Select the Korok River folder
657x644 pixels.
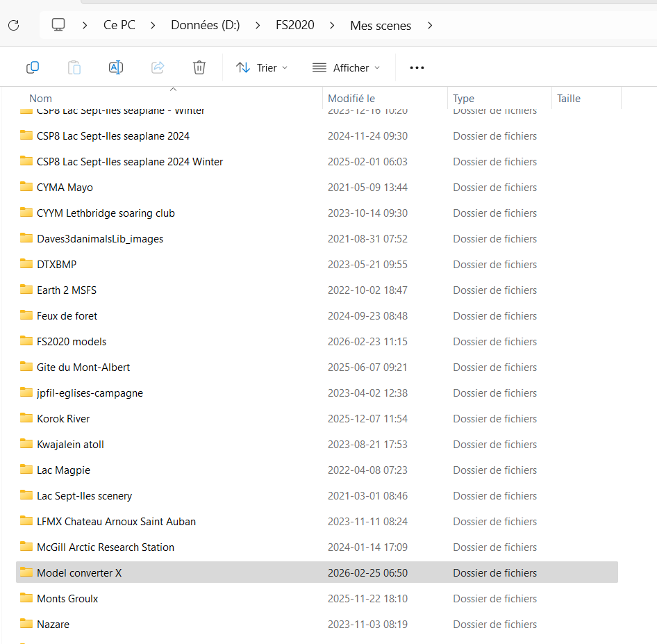[x=317, y=419]
